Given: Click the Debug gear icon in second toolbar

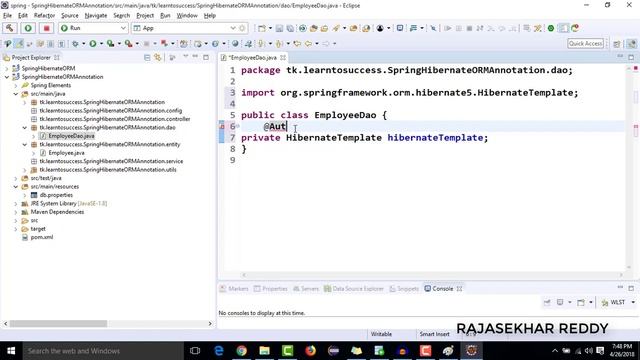Looking at the screenshot, I should 75,43.
